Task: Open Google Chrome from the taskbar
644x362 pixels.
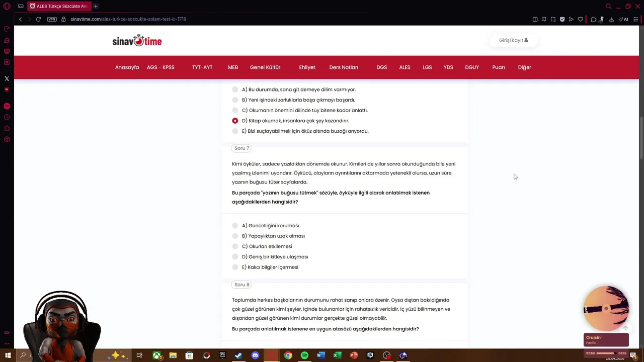Action: point(288,355)
